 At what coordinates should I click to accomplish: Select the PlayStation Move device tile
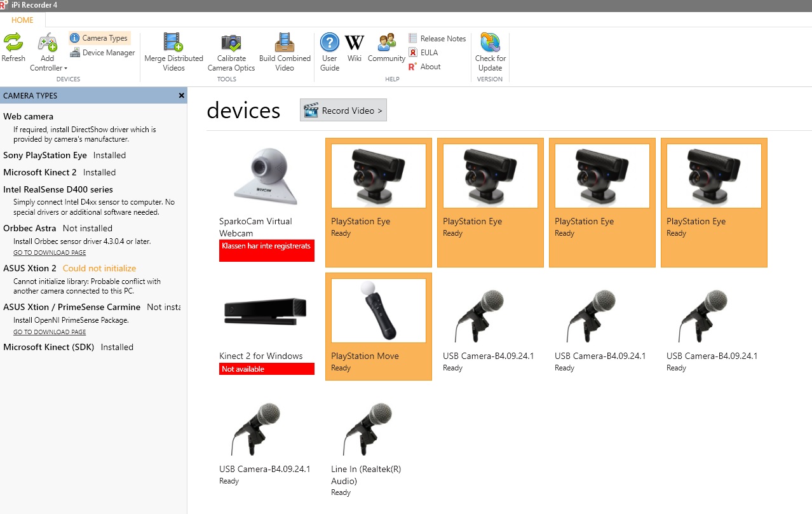pos(379,327)
